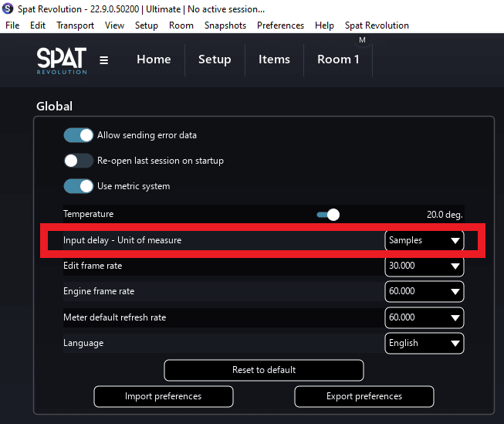The height and width of the screenshot is (424, 504).
Task: Enable Re-open last session on startup
Action: tap(79, 161)
